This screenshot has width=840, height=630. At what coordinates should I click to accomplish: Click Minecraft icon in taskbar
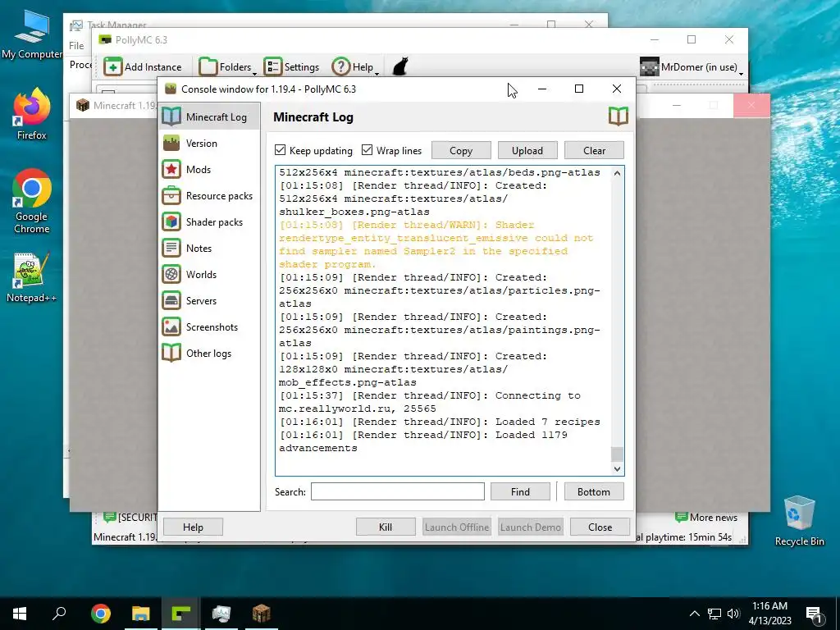[262, 614]
